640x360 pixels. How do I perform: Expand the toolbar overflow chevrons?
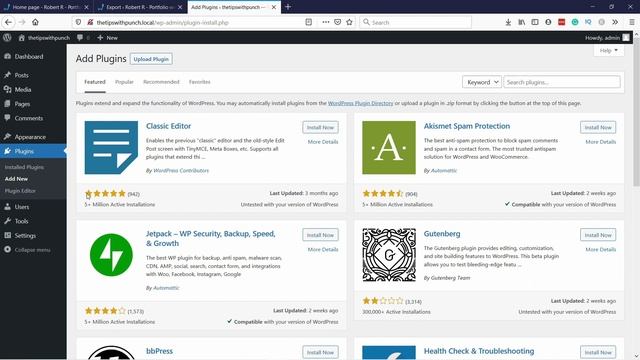click(x=615, y=22)
